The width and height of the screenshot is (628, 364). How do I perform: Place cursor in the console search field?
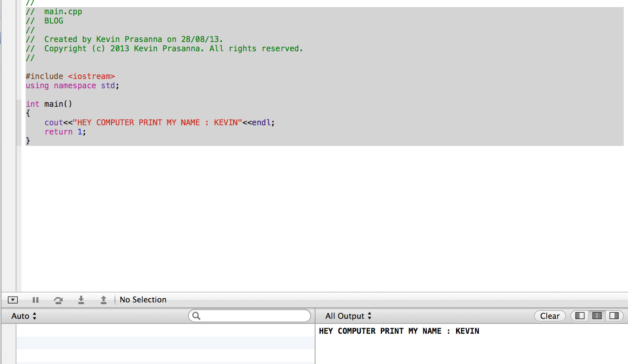(250, 316)
